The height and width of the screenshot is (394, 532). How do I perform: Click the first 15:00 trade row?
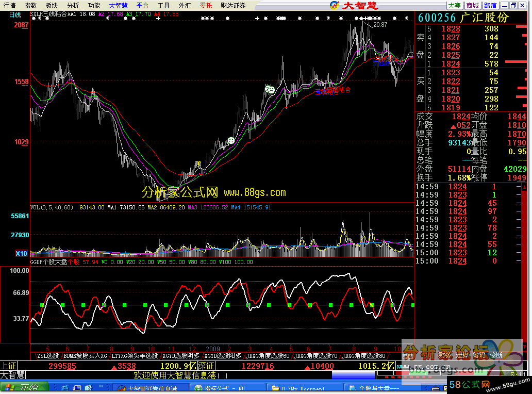click(x=468, y=253)
